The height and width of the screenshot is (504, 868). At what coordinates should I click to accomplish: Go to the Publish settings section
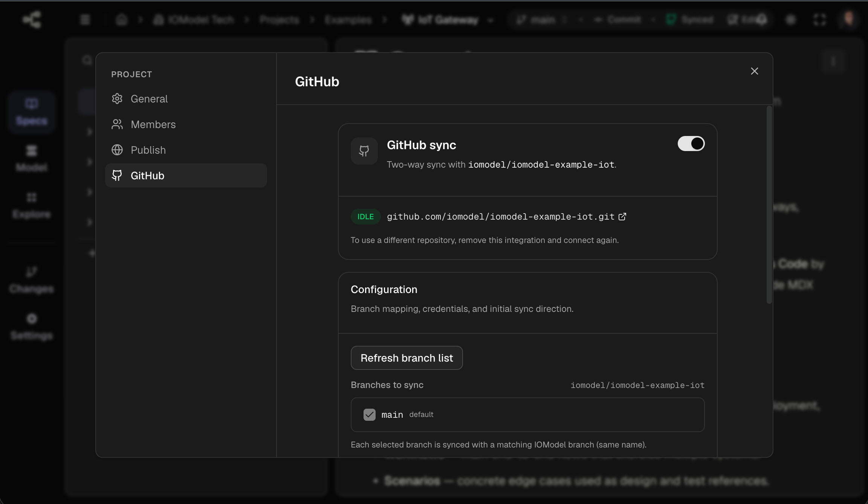point(186,150)
